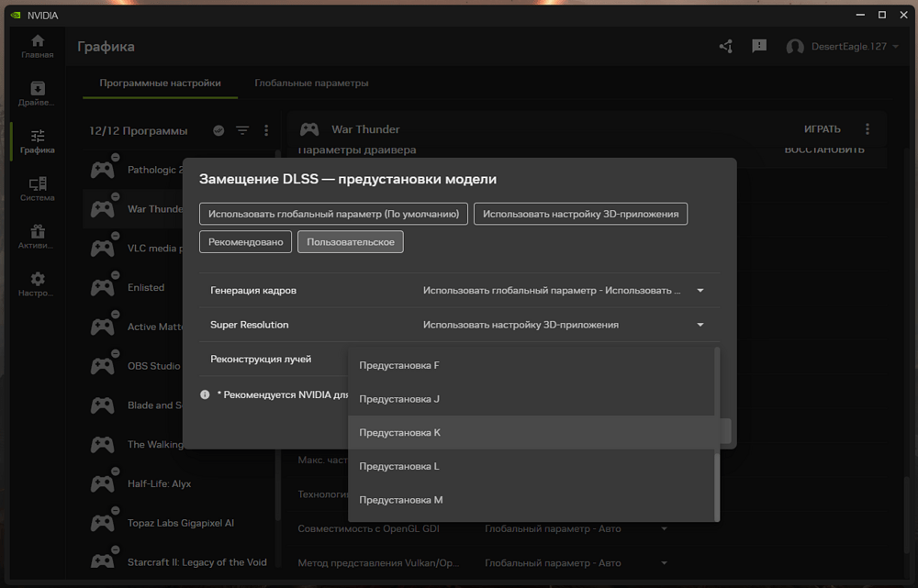Click the 12/12 Программы heading
This screenshot has height=588, width=918.
click(x=139, y=130)
